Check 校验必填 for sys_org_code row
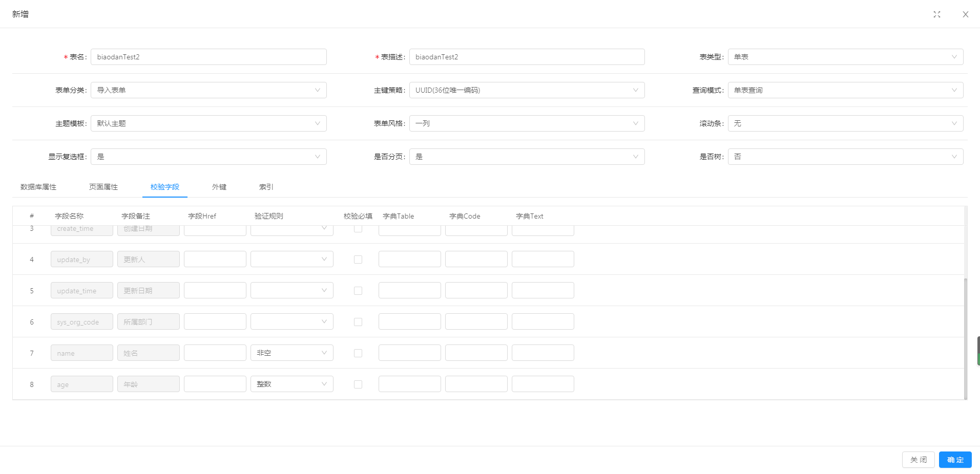Viewport: 980px width, 474px height. pyautogui.click(x=358, y=322)
